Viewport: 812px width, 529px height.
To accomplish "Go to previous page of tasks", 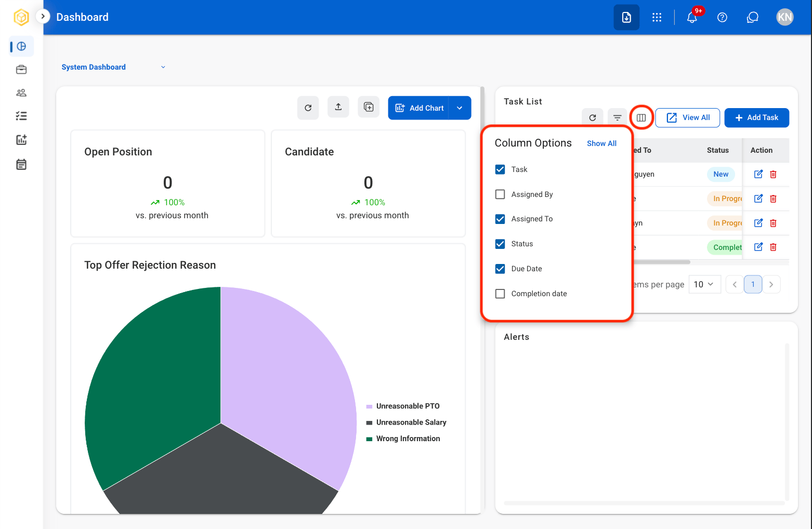I will [735, 284].
